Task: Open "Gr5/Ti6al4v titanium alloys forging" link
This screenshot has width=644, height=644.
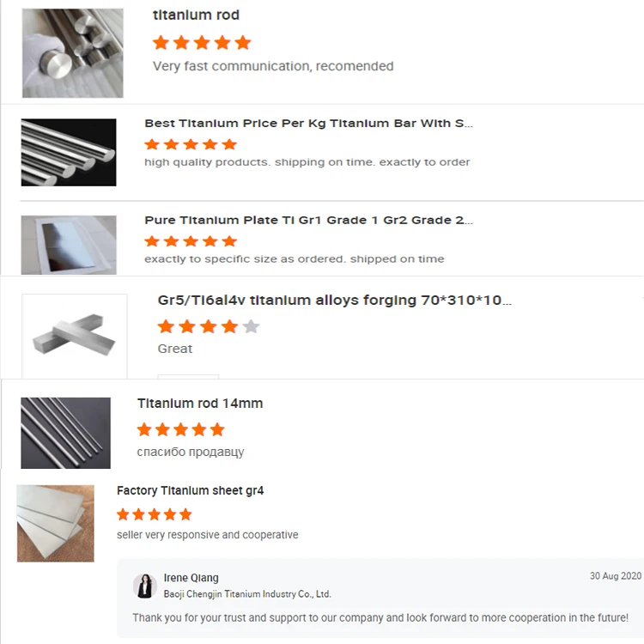Action: [x=334, y=301]
